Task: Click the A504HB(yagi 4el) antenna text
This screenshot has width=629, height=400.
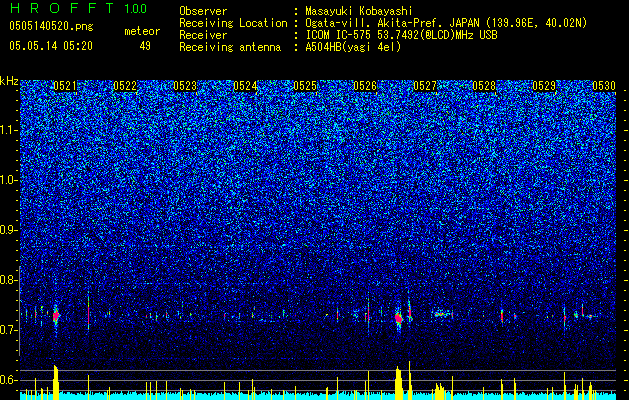Action: (353, 47)
